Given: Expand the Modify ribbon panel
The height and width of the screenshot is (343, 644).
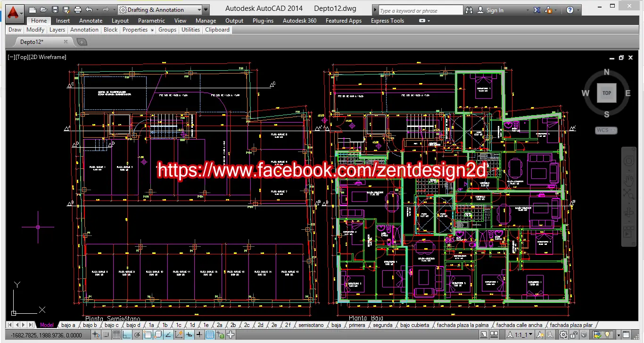Looking at the screenshot, I should click(35, 30).
